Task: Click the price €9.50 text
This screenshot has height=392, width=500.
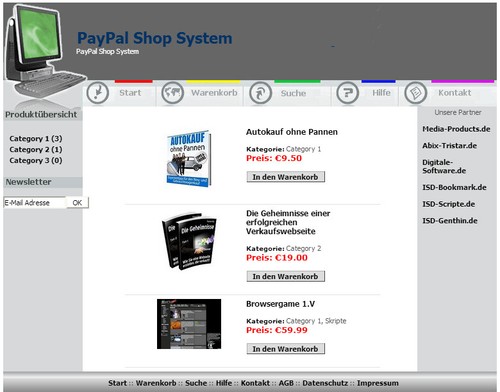Action: tap(274, 158)
